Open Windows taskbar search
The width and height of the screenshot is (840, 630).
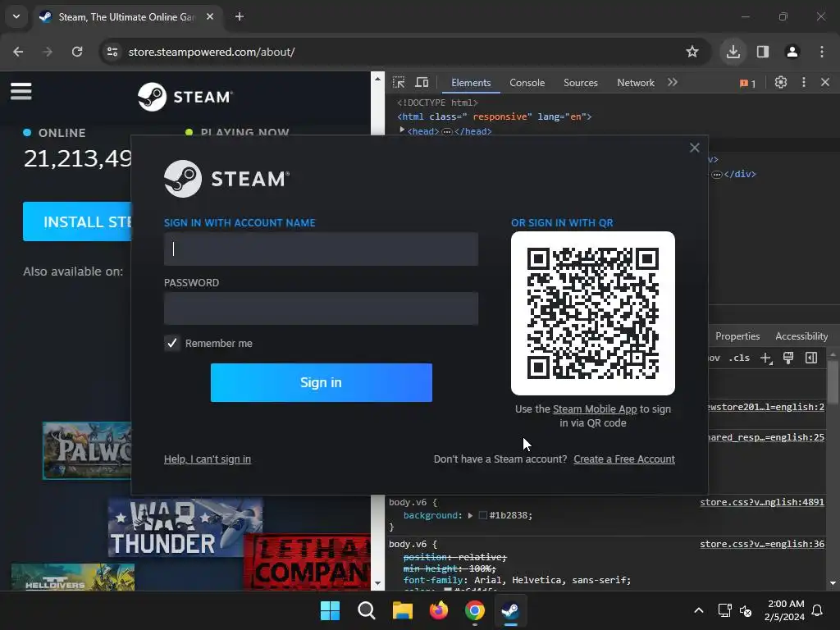[367, 610]
